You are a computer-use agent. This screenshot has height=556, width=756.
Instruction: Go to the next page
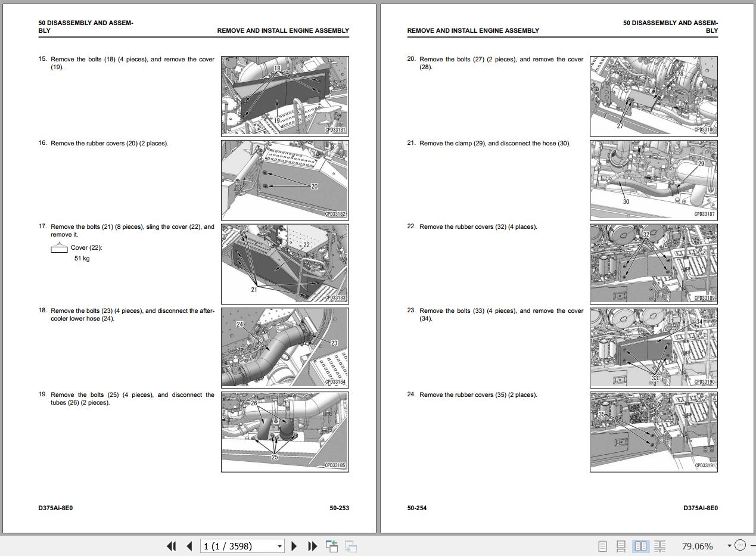tap(294, 546)
